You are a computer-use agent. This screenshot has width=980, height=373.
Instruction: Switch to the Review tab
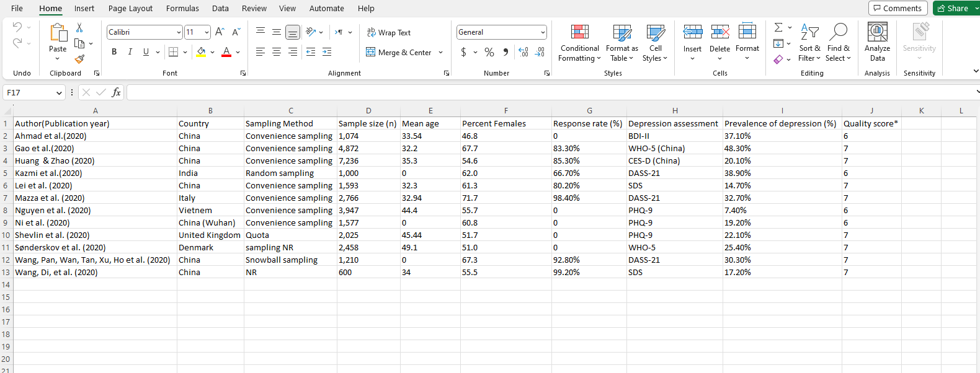254,9
